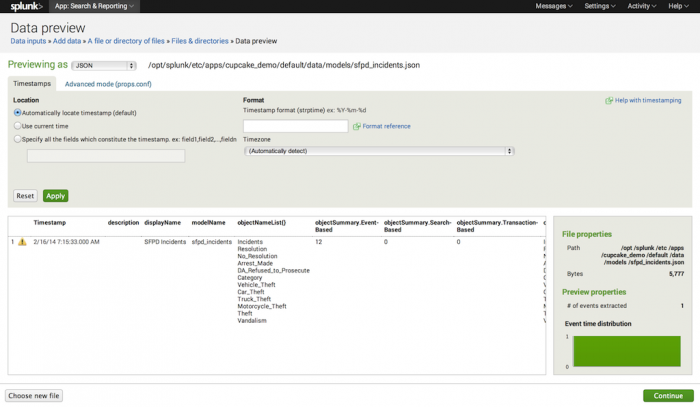Select Use current time option
The width and height of the screenshot is (700, 407).
coord(17,126)
